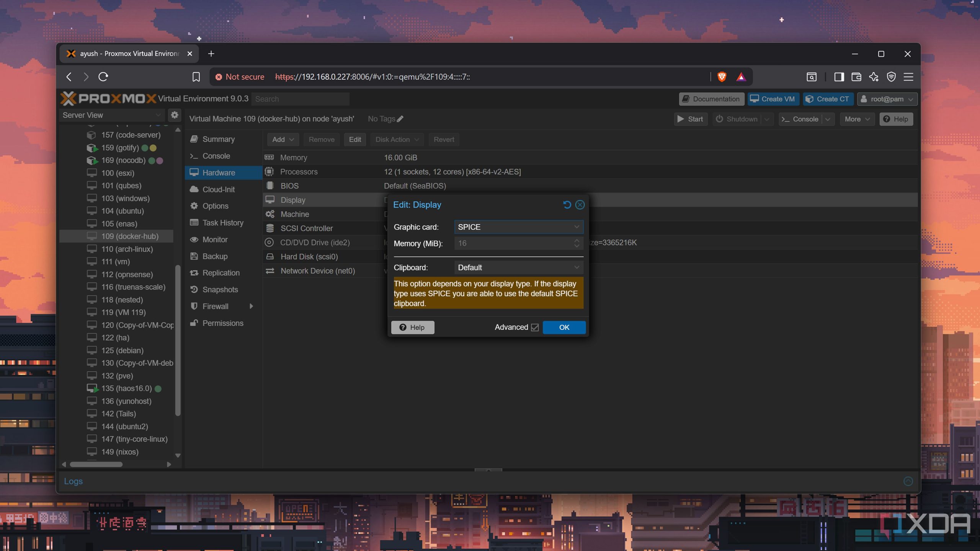
Task: Toggle the browser sidebar panel
Action: [839, 77]
